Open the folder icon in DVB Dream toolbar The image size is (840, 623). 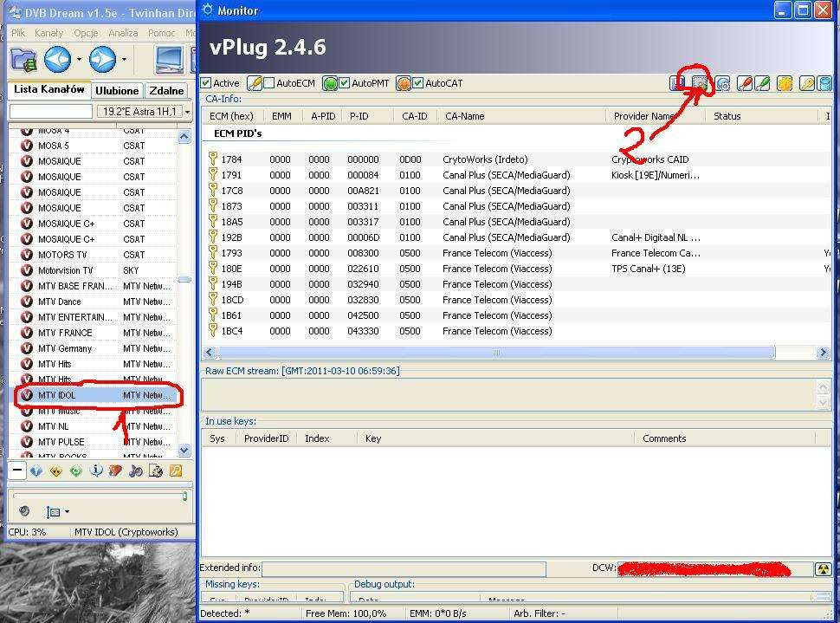23,60
